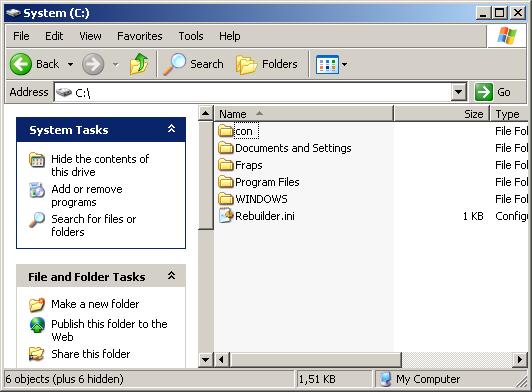Open the Help menu
Screen dimensions: 532x392
pyautogui.click(x=230, y=36)
